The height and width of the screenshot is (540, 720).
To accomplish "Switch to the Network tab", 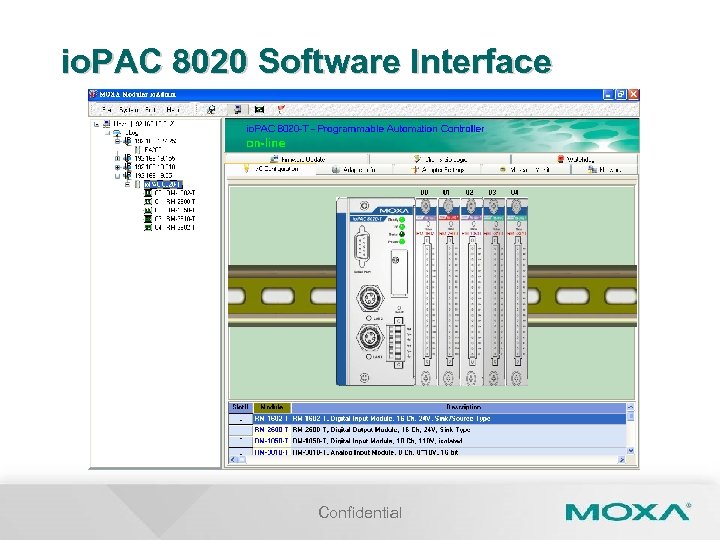I will coord(605,170).
